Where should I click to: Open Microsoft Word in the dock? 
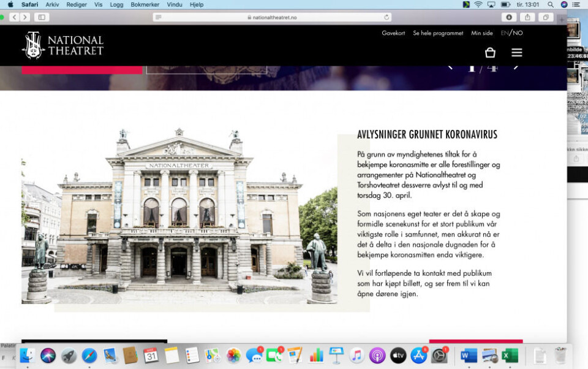[x=469, y=356]
